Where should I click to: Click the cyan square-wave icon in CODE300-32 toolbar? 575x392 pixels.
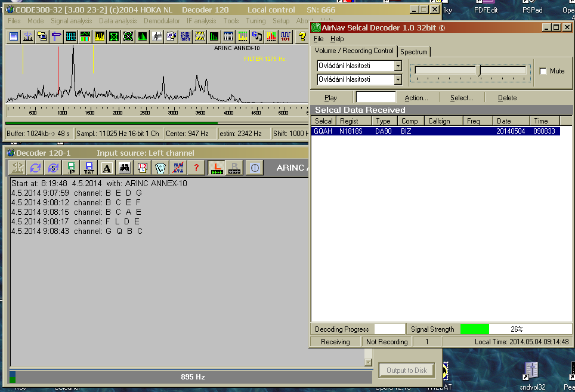tap(71, 36)
